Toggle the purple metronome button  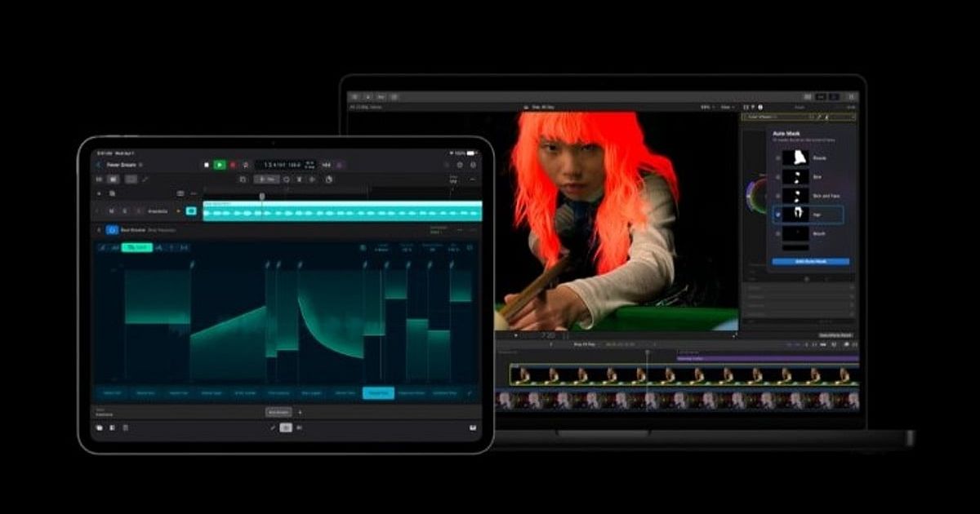pyautogui.click(x=340, y=165)
